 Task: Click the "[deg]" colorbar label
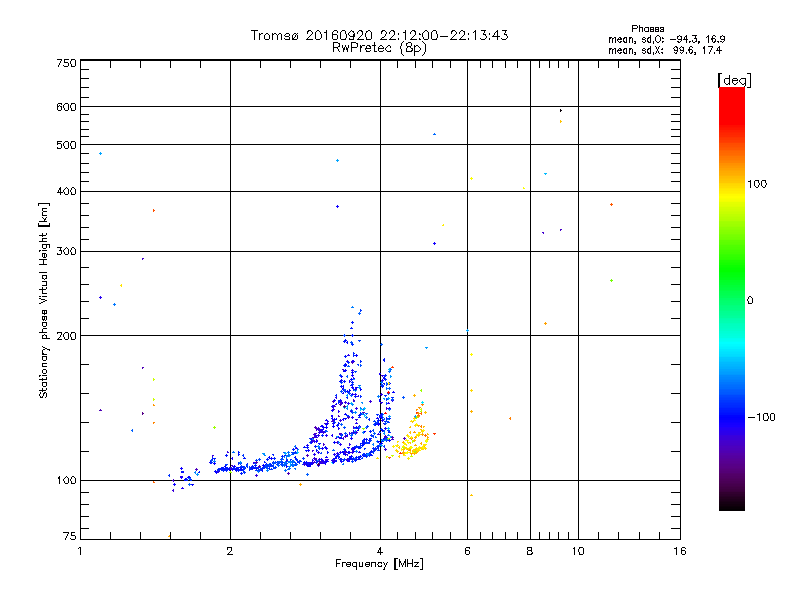click(x=734, y=80)
